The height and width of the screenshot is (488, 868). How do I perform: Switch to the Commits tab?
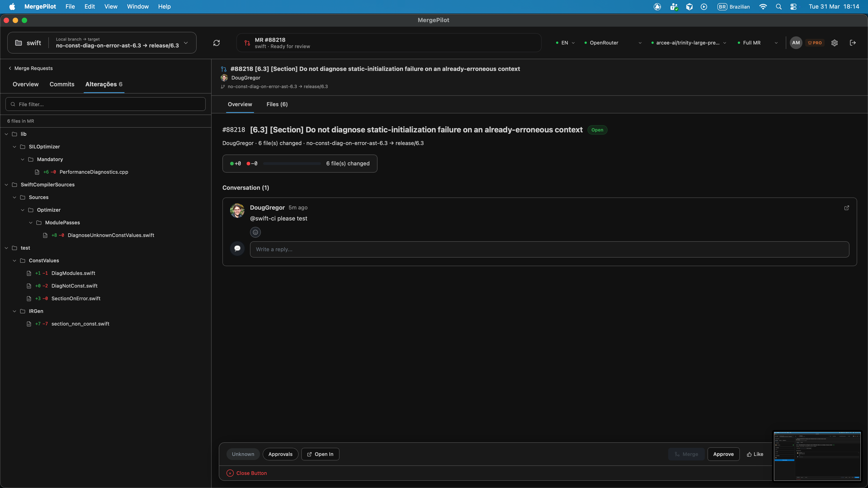pos(62,84)
